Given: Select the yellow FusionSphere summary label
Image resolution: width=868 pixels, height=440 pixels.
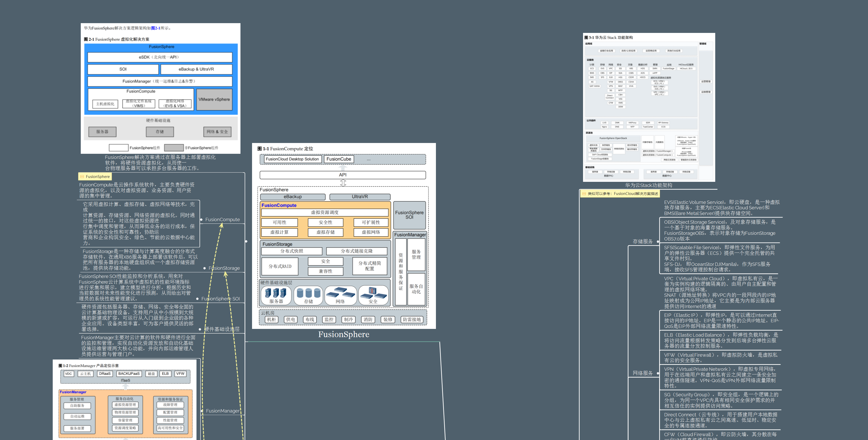Looking at the screenshot, I should tap(95, 176).
